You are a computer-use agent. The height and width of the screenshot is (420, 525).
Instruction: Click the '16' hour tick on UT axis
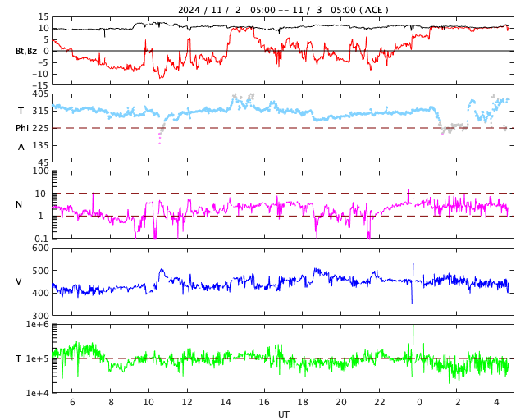(x=264, y=402)
